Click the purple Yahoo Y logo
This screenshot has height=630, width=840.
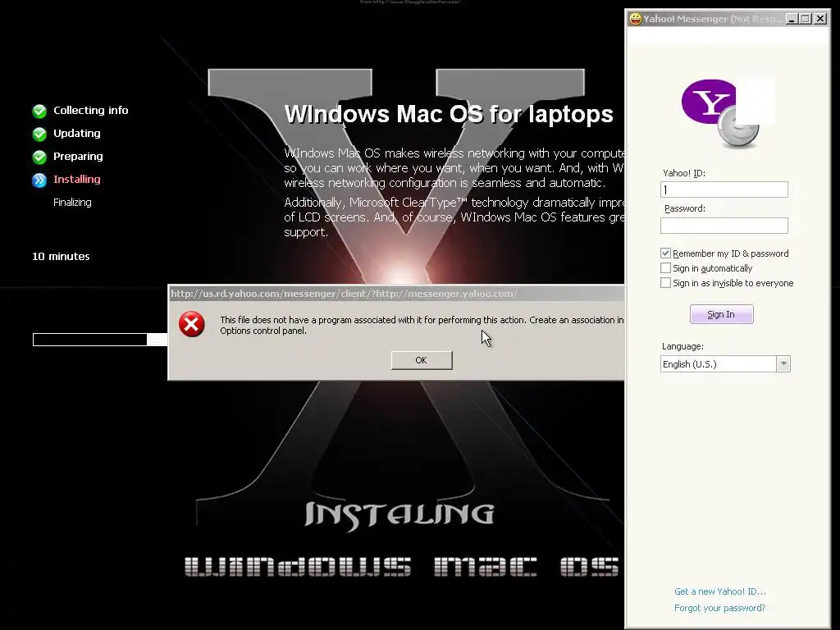[709, 101]
